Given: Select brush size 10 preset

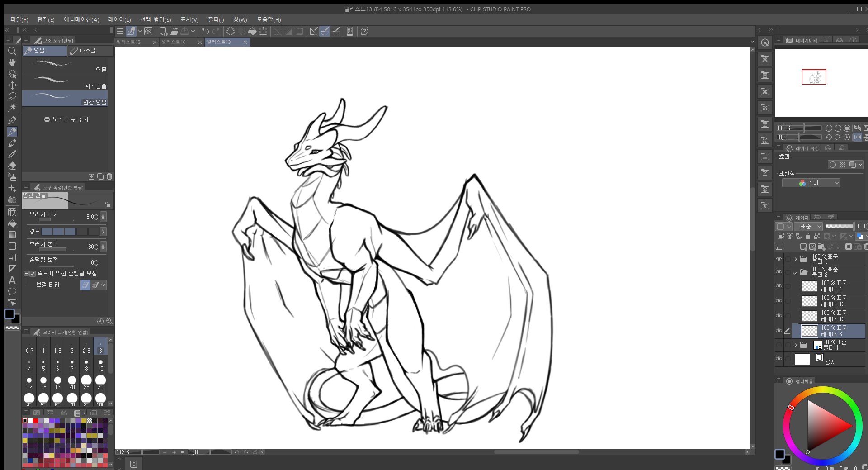Looking at the screenshot, I should (100, 365).
